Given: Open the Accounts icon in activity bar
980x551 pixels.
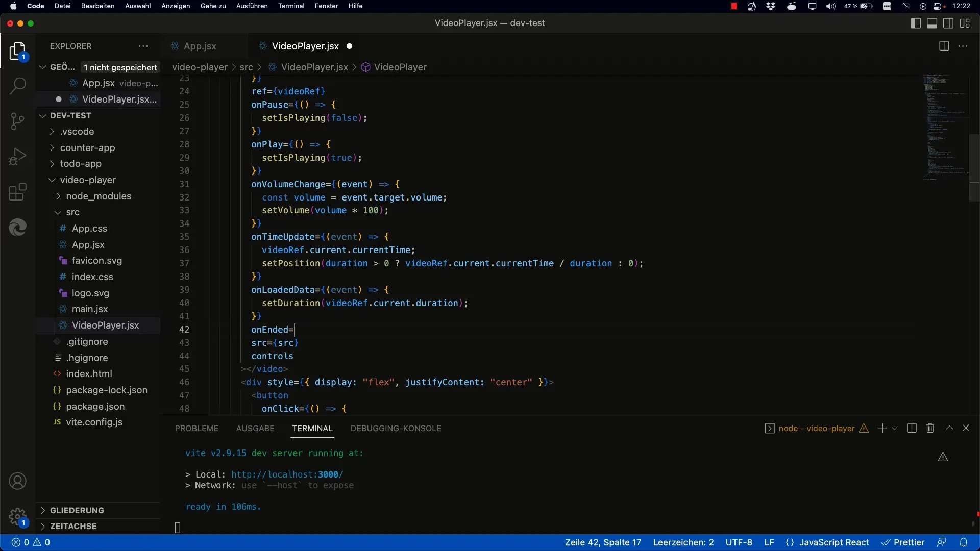Looking at the screenshot, I should click(17, 481).
